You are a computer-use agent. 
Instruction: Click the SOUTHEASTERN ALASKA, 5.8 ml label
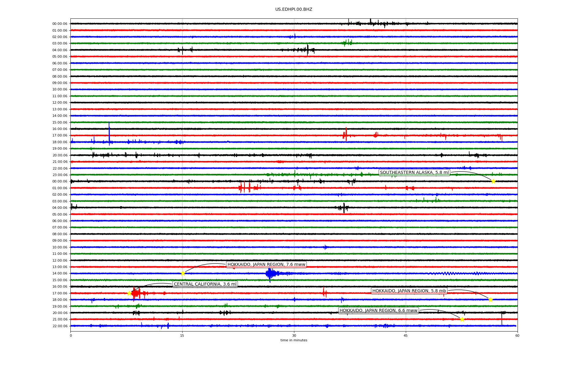[414, 173]
